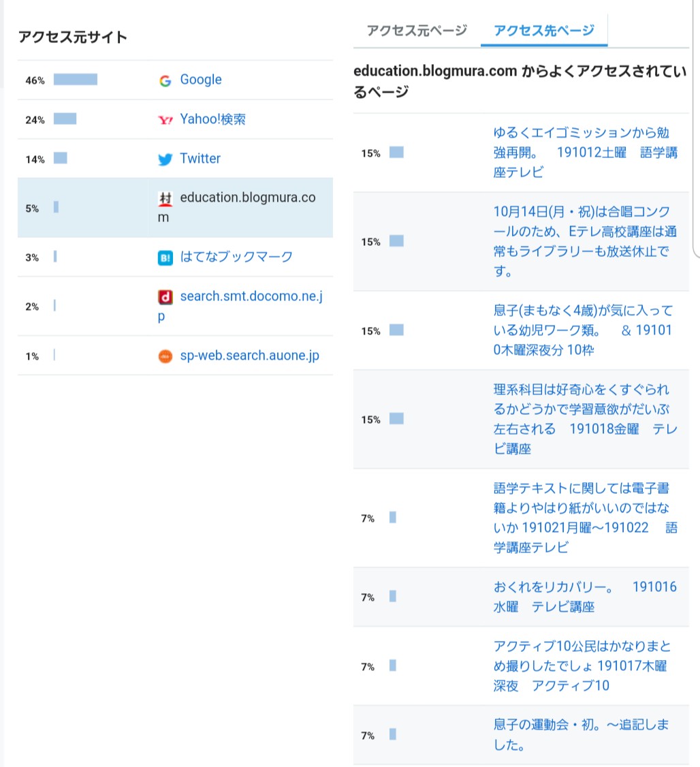Switch to the アクセス先ページ tab
Screen dimensions: 700x767
543,30
